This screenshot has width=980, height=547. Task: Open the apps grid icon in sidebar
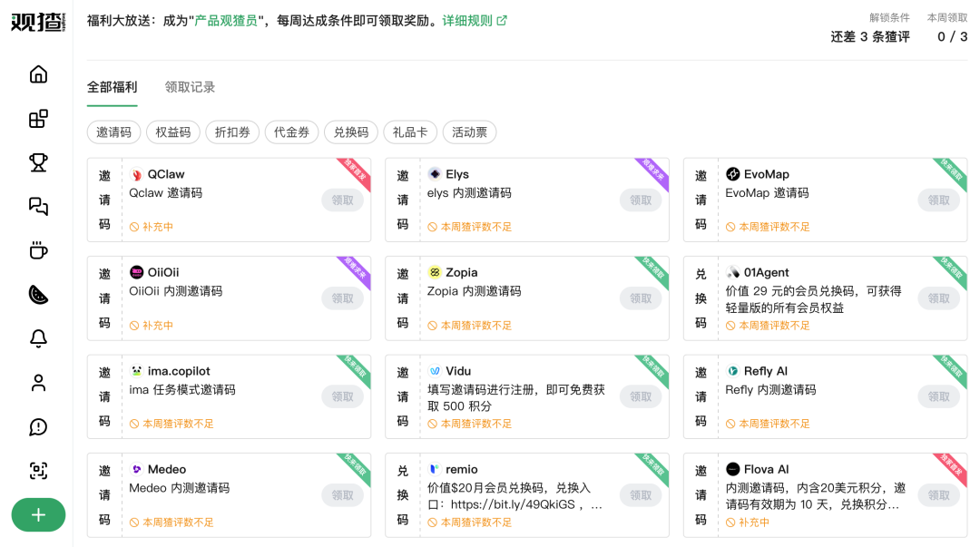[38, 118]
